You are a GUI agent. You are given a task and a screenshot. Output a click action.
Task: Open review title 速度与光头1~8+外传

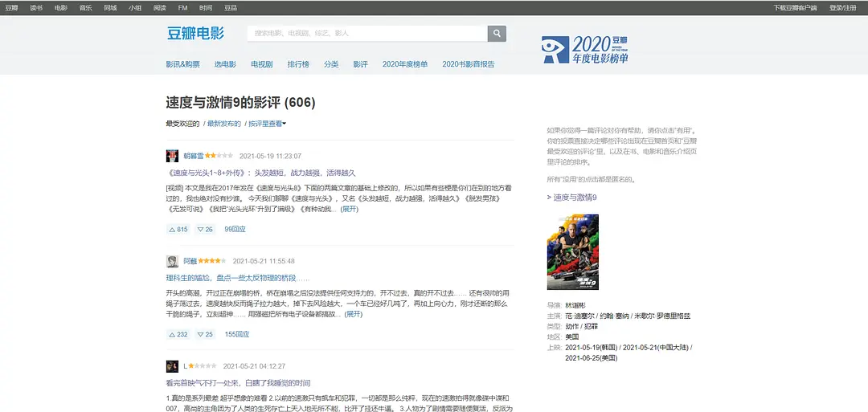point(260,173)
